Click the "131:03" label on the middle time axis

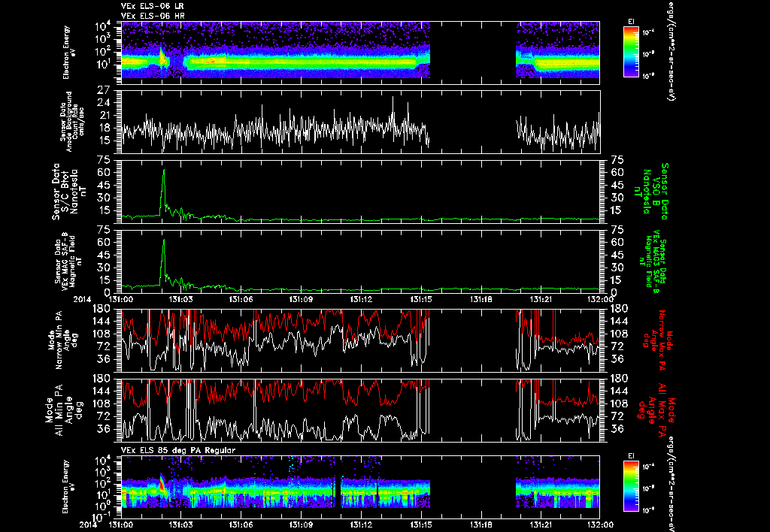[x=181, y=299]
